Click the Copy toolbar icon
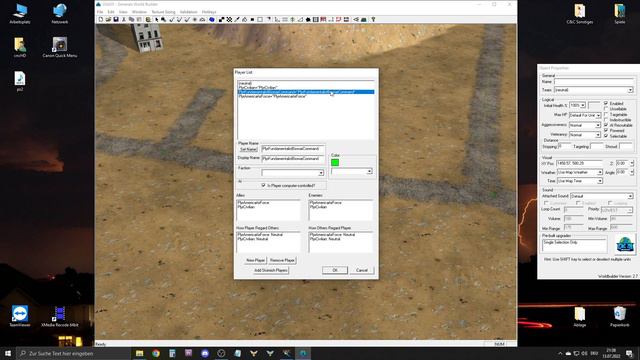 click(x=131, y=19)
